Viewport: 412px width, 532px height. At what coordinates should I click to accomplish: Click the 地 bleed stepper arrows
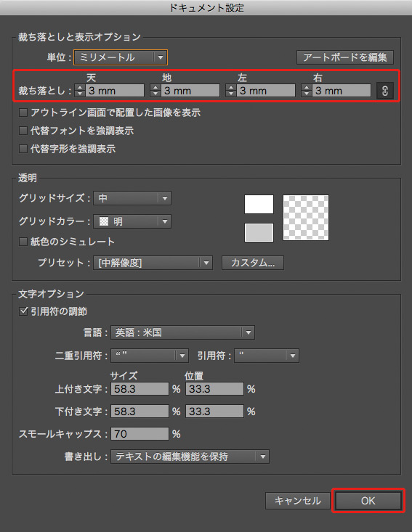(x=155, y=91)
